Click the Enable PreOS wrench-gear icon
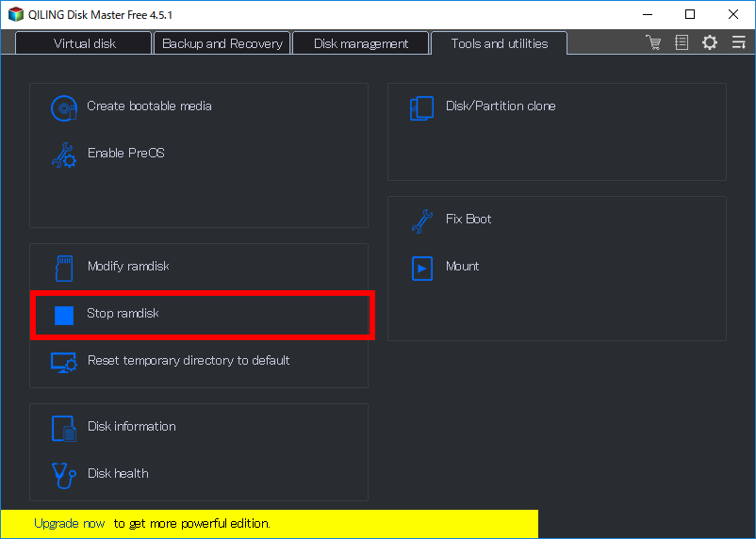 point(64,155)
